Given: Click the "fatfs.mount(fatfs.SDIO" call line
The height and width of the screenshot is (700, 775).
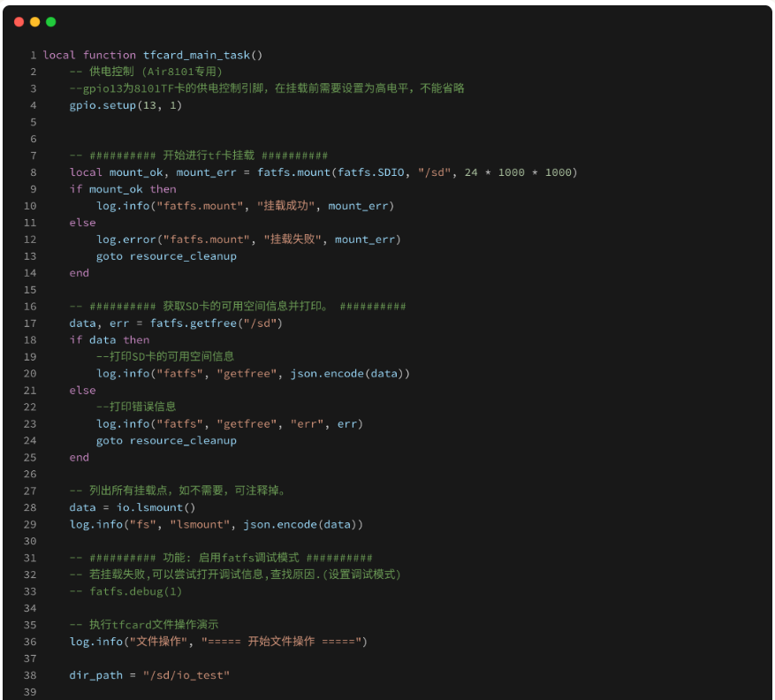Looking at the screenshot, I should [323, 172].
